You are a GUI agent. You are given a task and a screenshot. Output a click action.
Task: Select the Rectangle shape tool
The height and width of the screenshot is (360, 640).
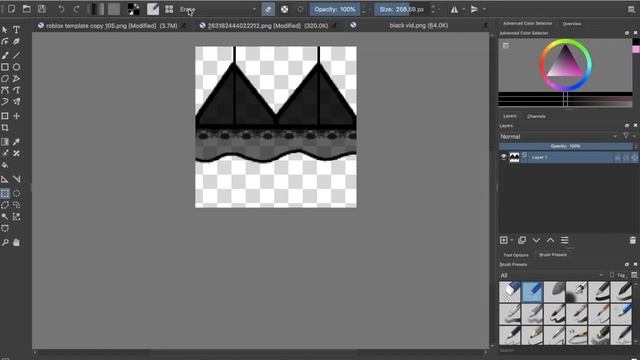(x=5, y=67)
